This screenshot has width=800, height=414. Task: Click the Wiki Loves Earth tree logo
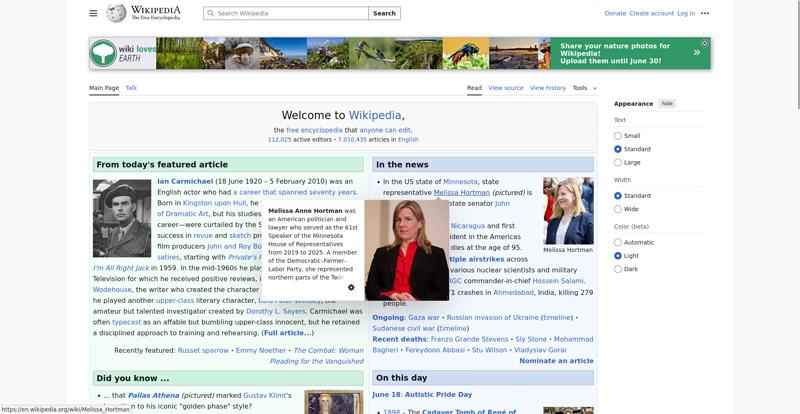click(x=103, y=53)
